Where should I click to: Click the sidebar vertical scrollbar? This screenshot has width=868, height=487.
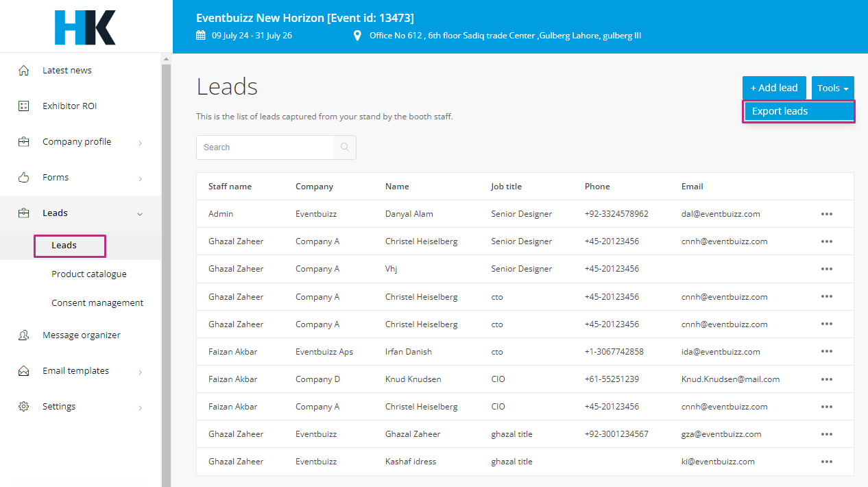point(166,276)
